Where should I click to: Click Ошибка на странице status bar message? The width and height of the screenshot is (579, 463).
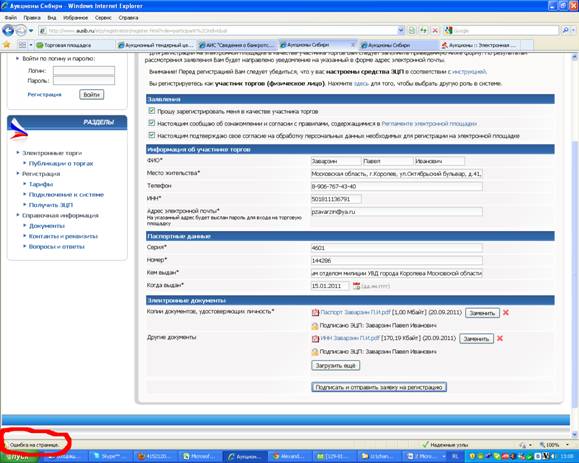34,445
